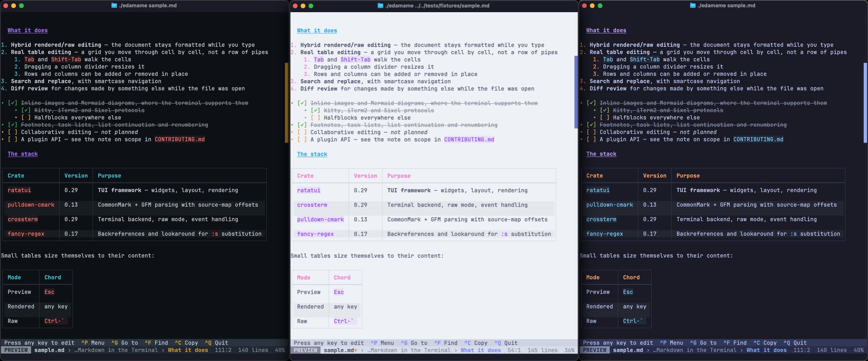Click the folder icon in the left window title

pos(114,5)
